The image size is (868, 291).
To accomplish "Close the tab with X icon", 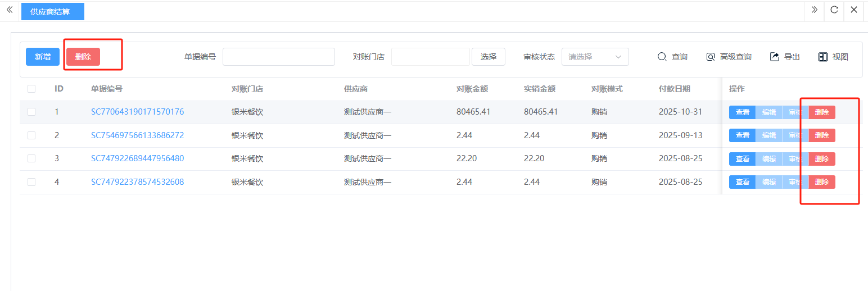I will pyautogui.click(x=853, y=10).
